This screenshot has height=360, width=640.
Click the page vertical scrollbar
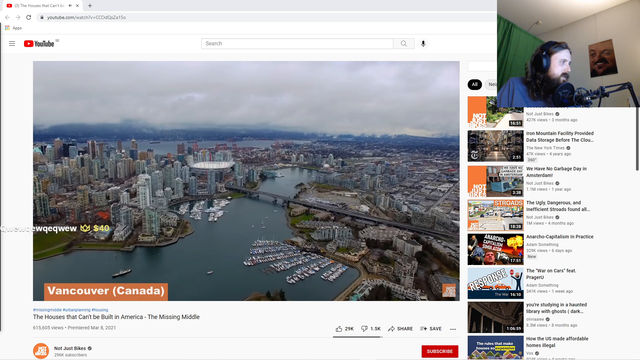point(637,139)
